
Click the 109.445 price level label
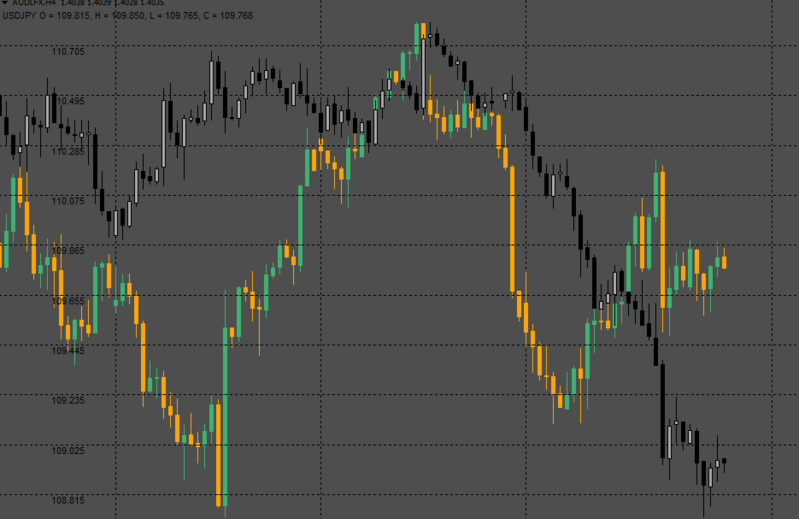pyautogui.click(x=68, y=350)
